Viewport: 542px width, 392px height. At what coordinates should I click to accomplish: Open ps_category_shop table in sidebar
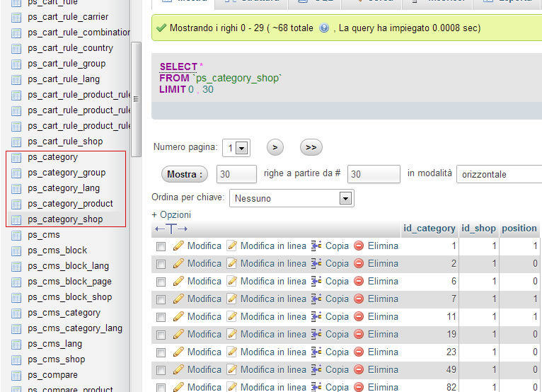[65, 219]
